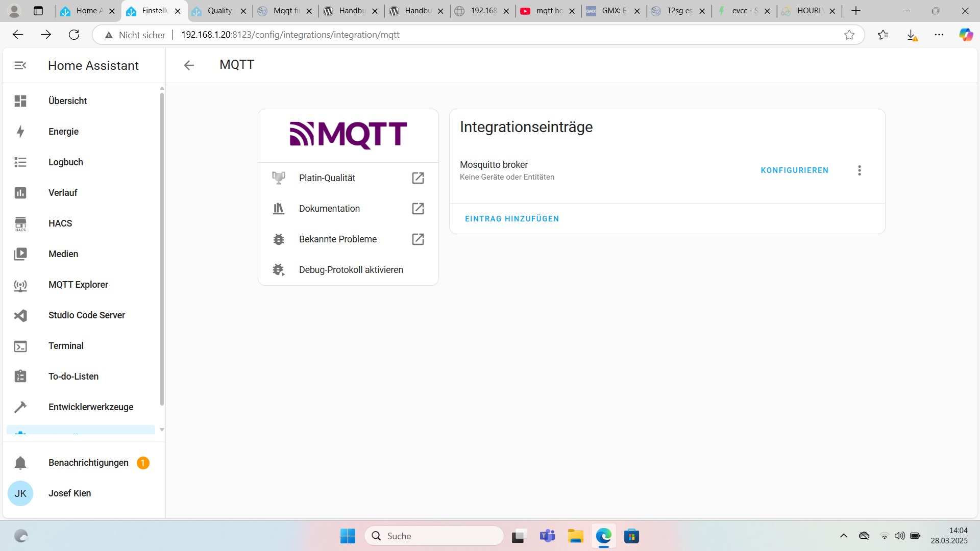
Task: Open the MQTT Explorer antenna icon
Action: 20,285
